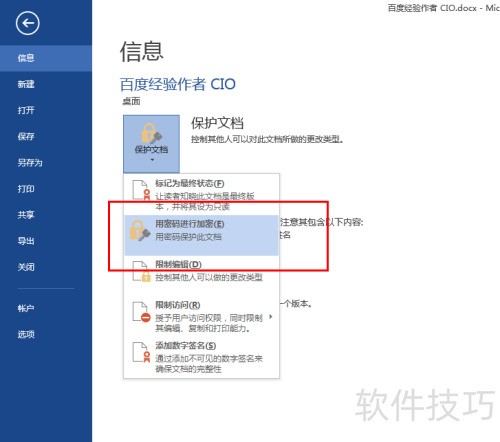500x442 pixels.
Task: Click the 保护文档 lock-and-key icon
Action: [x=151, y=133]
